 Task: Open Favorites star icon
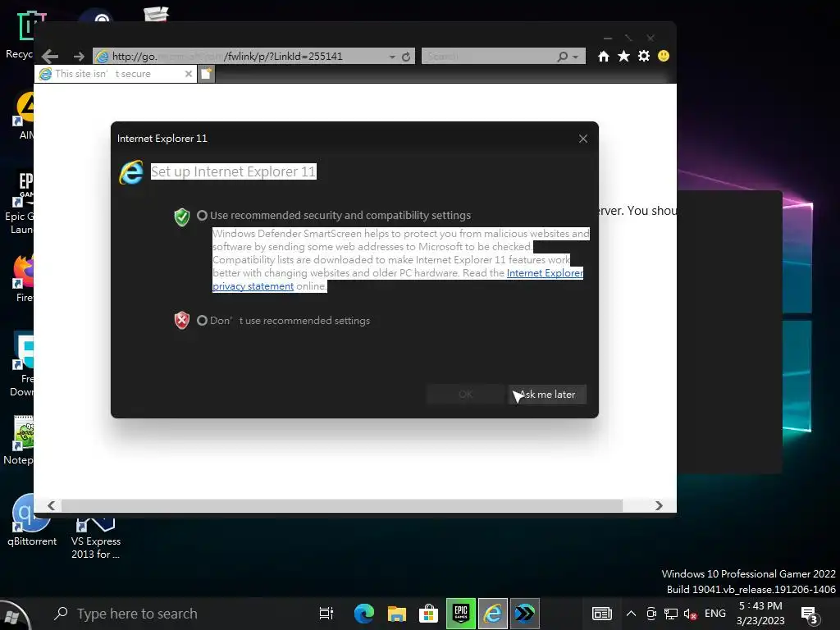click(x=623, y=57)
